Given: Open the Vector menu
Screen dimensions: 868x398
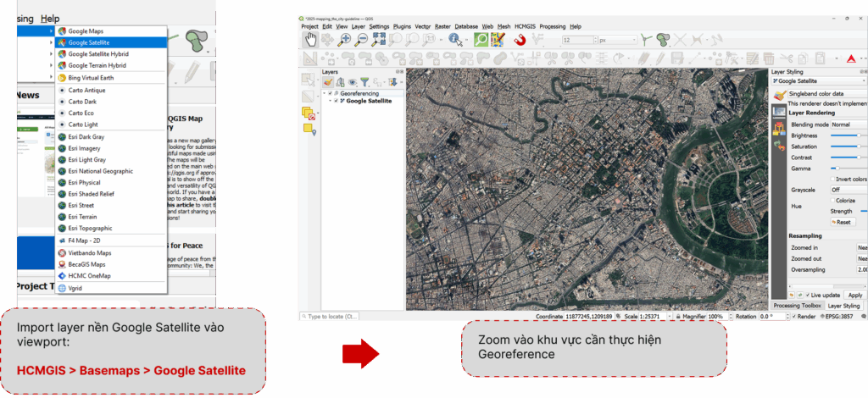Looking at the screenshot, I should tap(423, 26).
